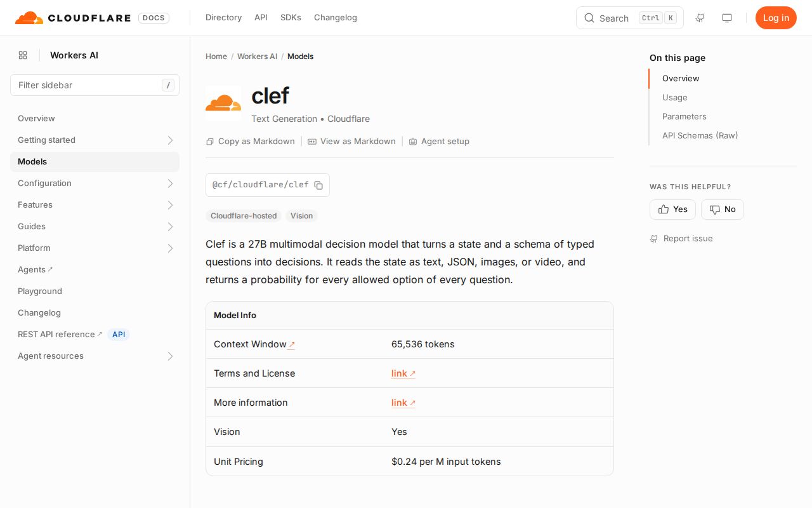Image resolution: width=812 pixels, height=508 pixels.
Task: Open Changelog in the top navigation
Action: point(336,18)
